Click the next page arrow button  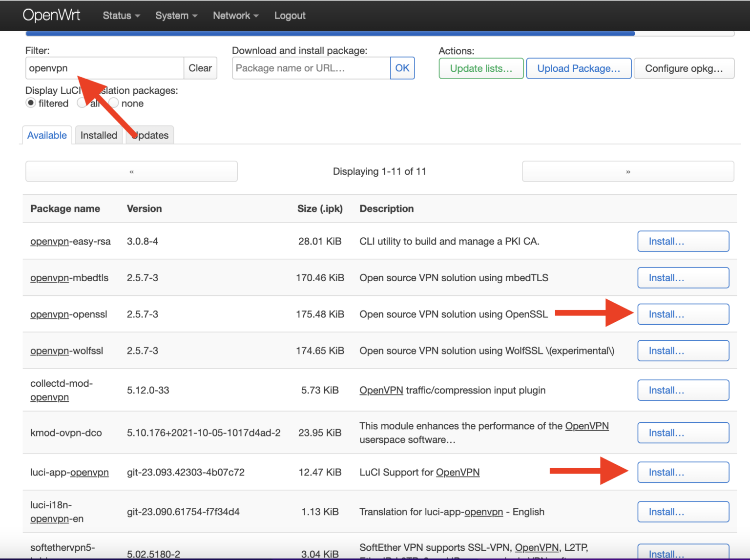click(627, 171)
